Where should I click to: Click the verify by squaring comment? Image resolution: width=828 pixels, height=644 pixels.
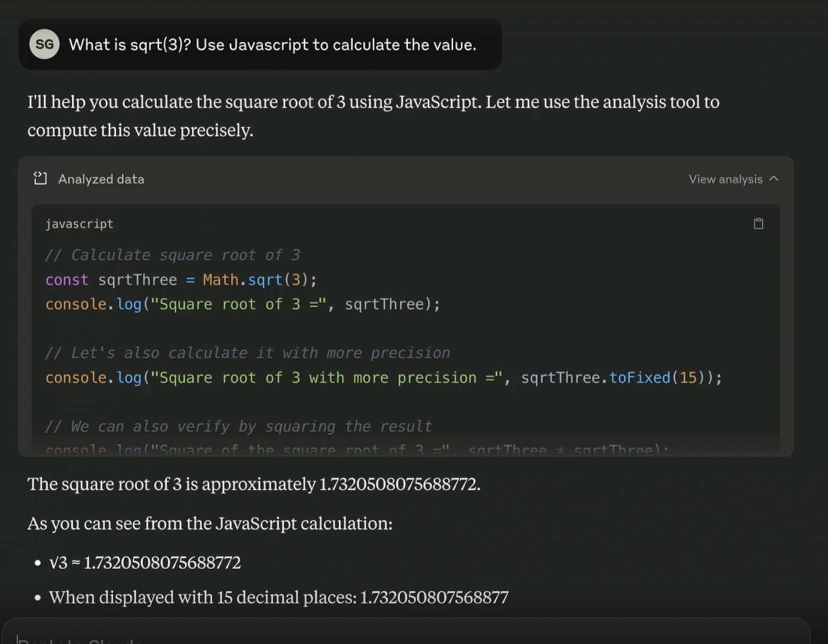click(x=238, y=426)
